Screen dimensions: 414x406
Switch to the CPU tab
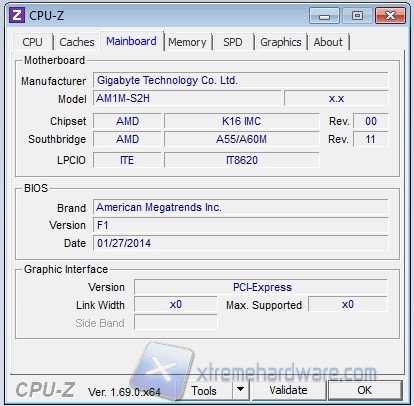click(x=32, y=42)
